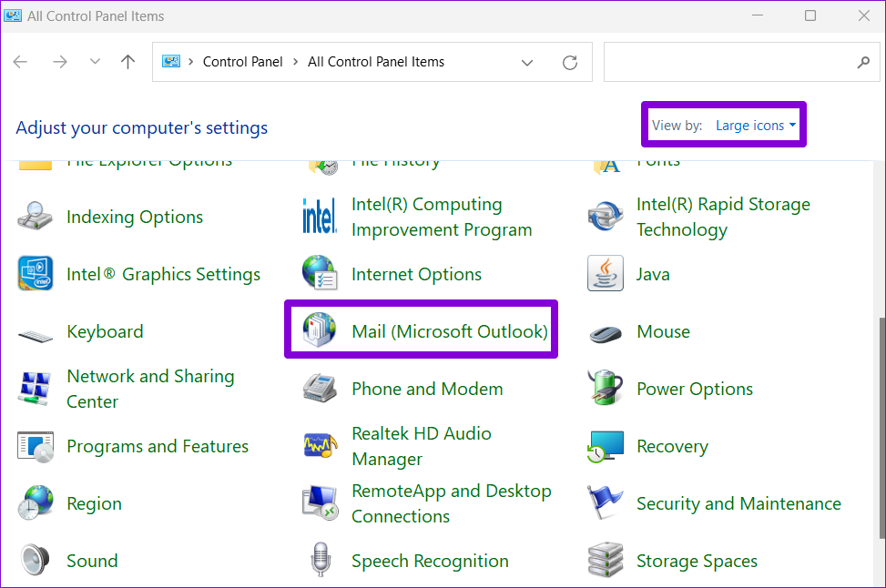Screen dimensions: 886x588
Task: Open Storage Spaces
Action: 698,561
